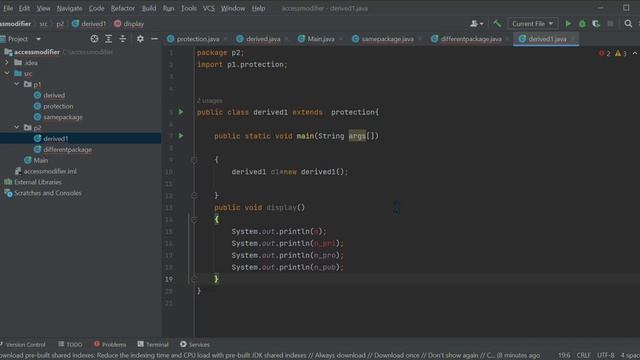
Task: Run the current file with green play button
Action: (568, 24)
